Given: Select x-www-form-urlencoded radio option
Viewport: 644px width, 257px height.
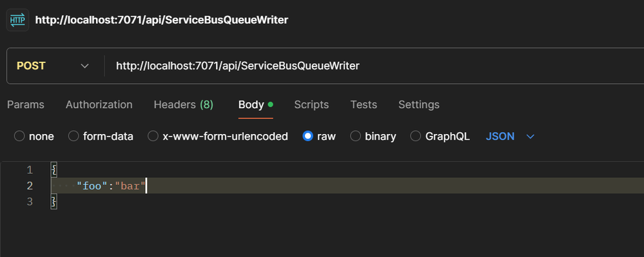Looking at the screenshot, I should [153, 137].
